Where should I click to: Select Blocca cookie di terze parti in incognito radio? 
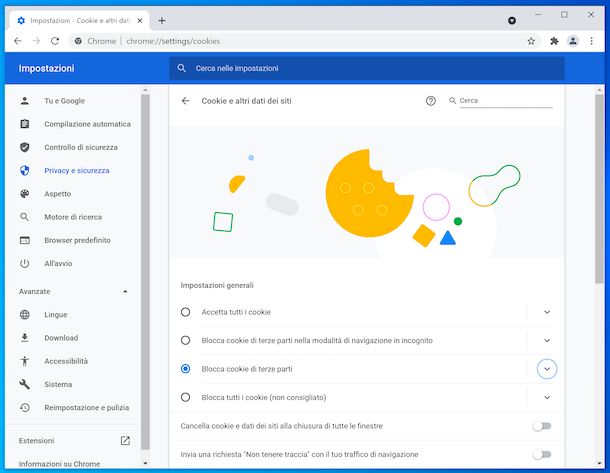pyautogui.click(x=186, y=340)
